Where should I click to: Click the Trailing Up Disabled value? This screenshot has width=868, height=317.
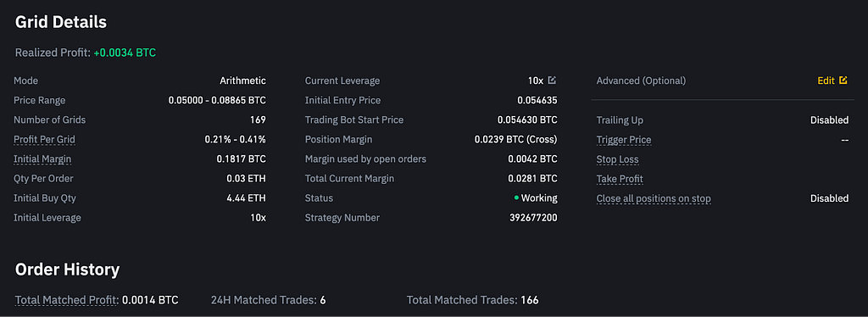pyautogui.click(x=829, y=120)
